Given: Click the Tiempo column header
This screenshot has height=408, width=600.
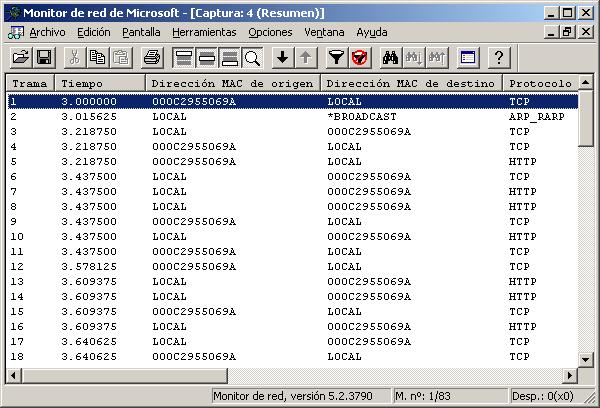Looking at the screenshot, I should [100, 83].
